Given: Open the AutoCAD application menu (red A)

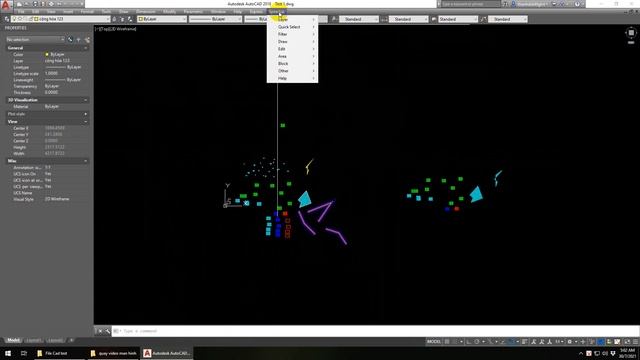Looking at the screenshot, I should point(6,5).
